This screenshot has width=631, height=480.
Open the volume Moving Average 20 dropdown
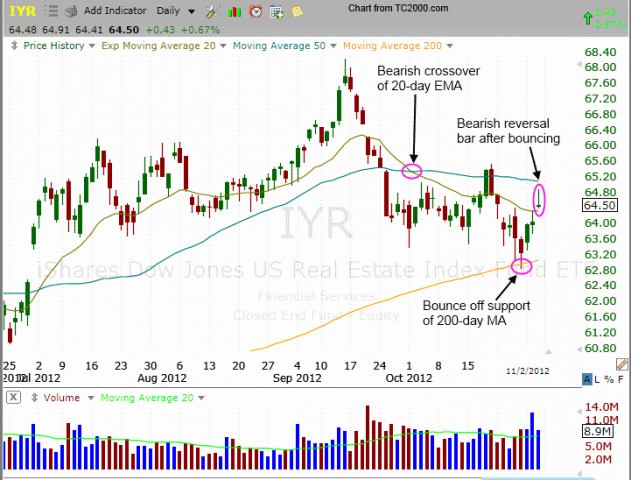tap(201, 398)
